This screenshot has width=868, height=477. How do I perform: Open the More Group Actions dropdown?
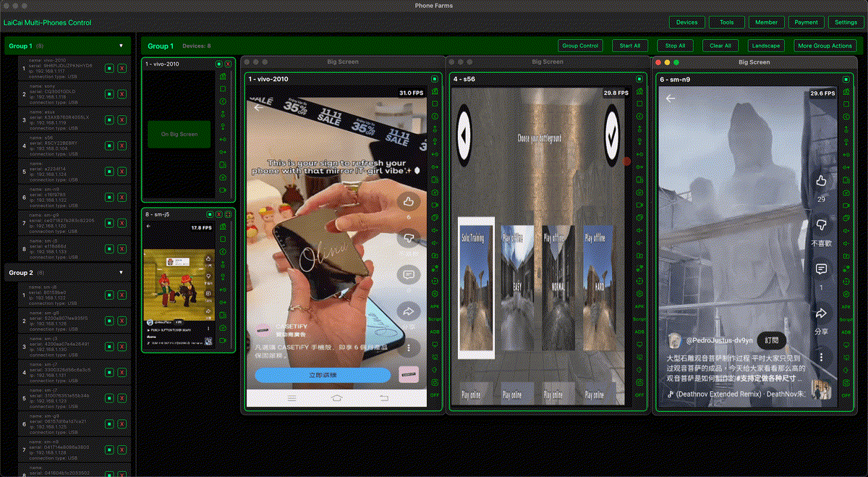coord(825,46)
